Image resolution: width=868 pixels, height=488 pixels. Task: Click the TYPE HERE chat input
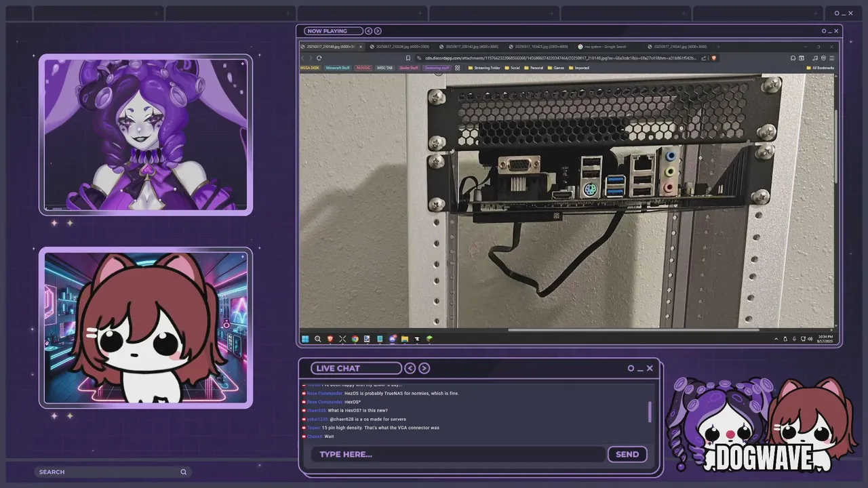click(458, 454)
